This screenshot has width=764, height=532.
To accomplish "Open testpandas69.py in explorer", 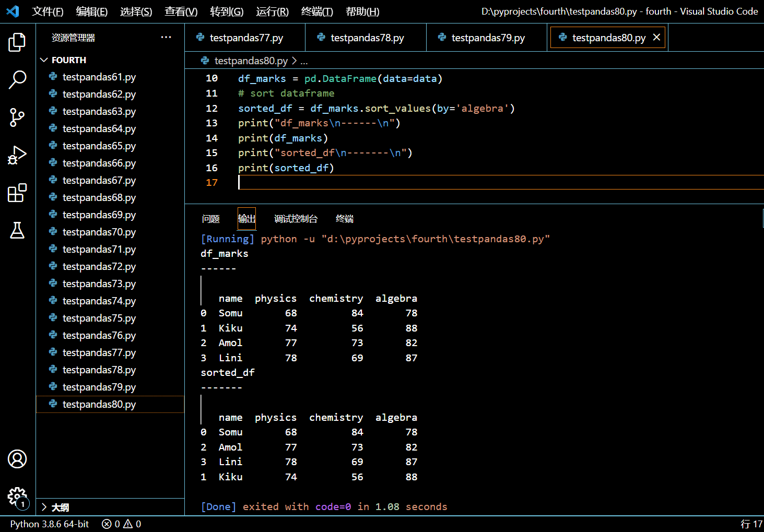I will [x=110, y=215].
